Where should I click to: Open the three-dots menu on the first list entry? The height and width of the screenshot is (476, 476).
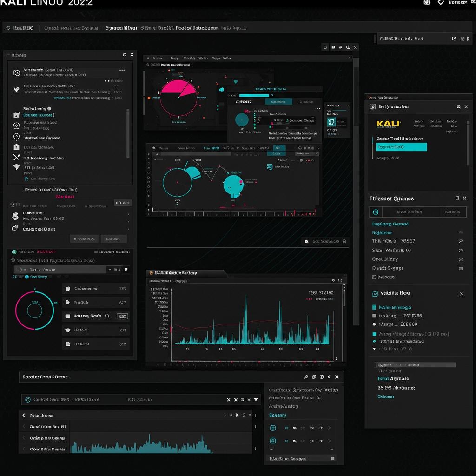(x=122, y=70)
